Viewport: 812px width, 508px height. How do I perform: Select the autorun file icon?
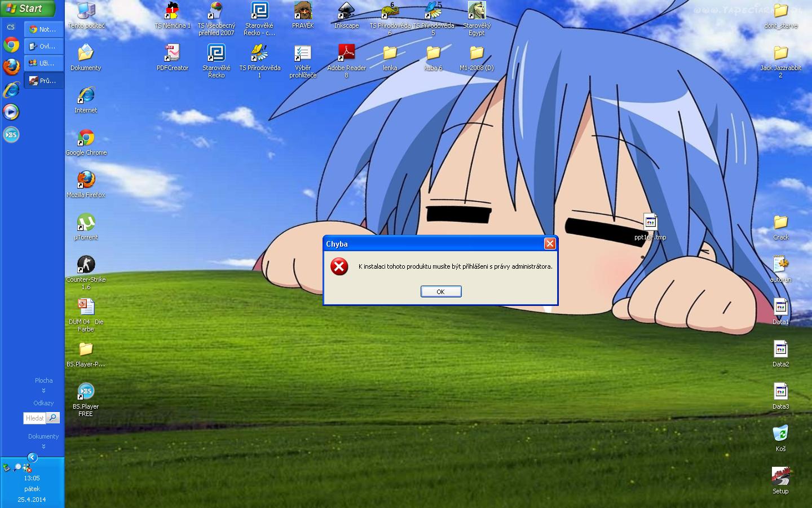coord(780,269)
